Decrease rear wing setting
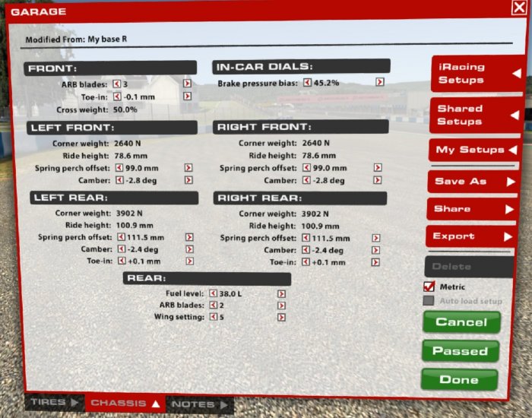The image size is (532, 418). [x=214, y=317]
